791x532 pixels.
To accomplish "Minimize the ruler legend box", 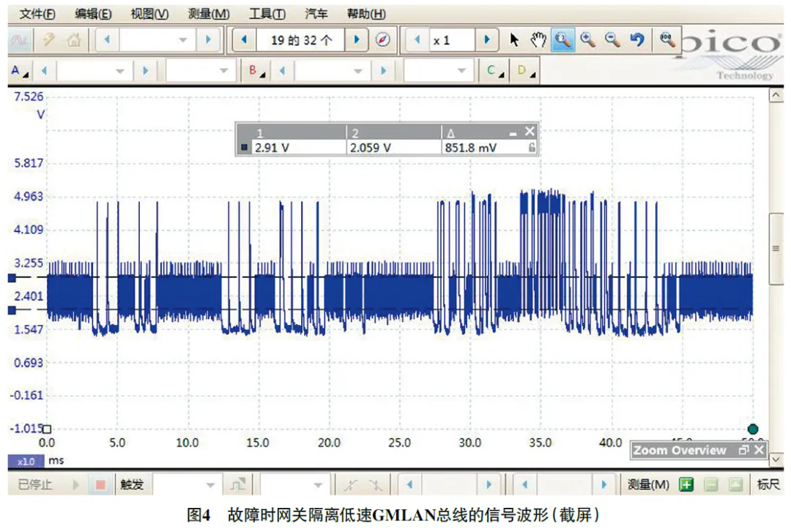I will [513, 133].
